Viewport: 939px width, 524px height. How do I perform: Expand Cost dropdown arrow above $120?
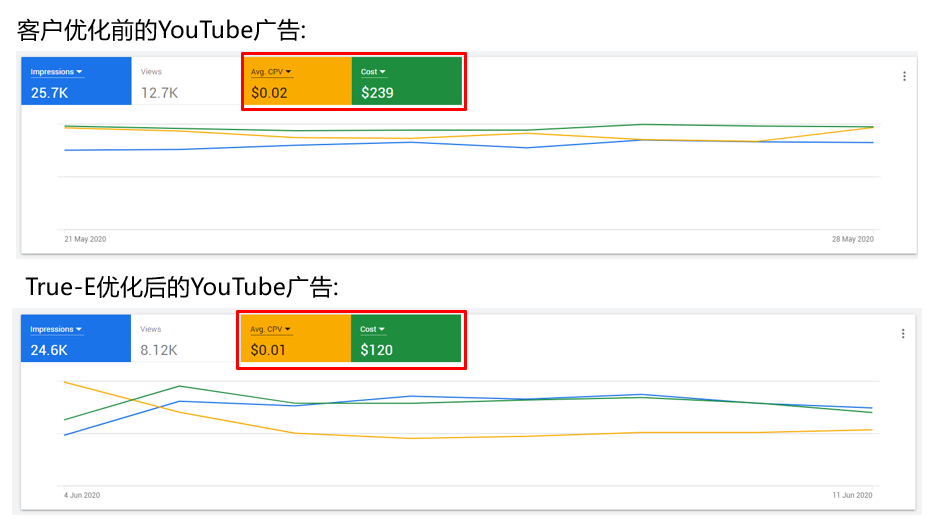pos(382,329)
